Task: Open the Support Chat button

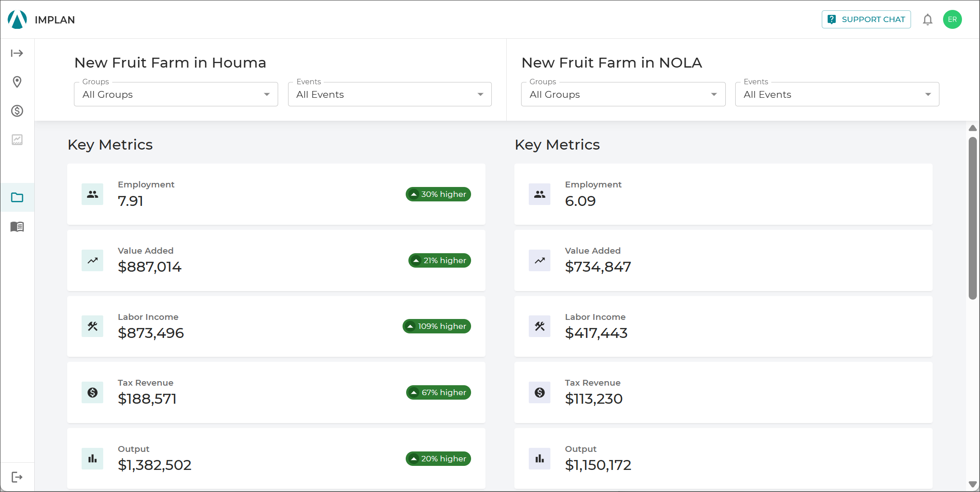Action: click(x=866, y=19)
